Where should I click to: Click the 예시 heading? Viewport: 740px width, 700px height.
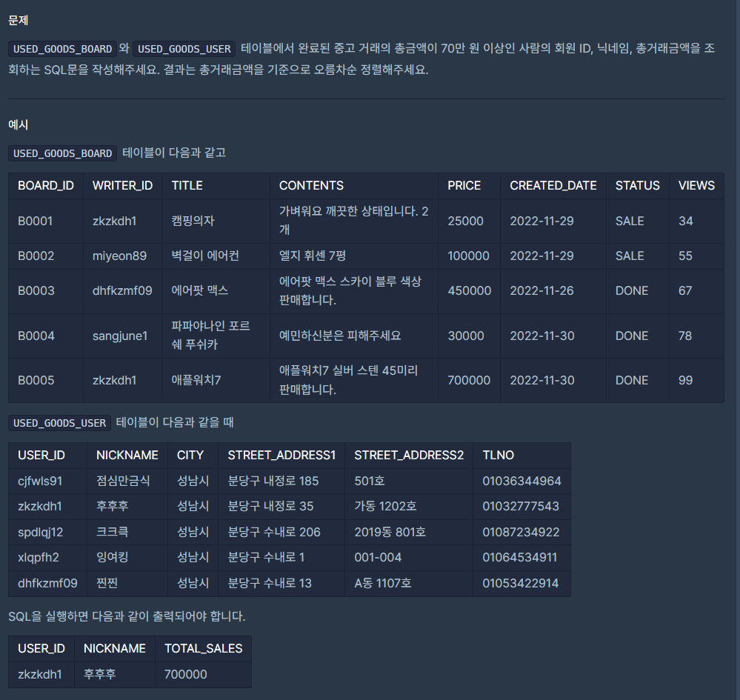click(x=19, y=124)
